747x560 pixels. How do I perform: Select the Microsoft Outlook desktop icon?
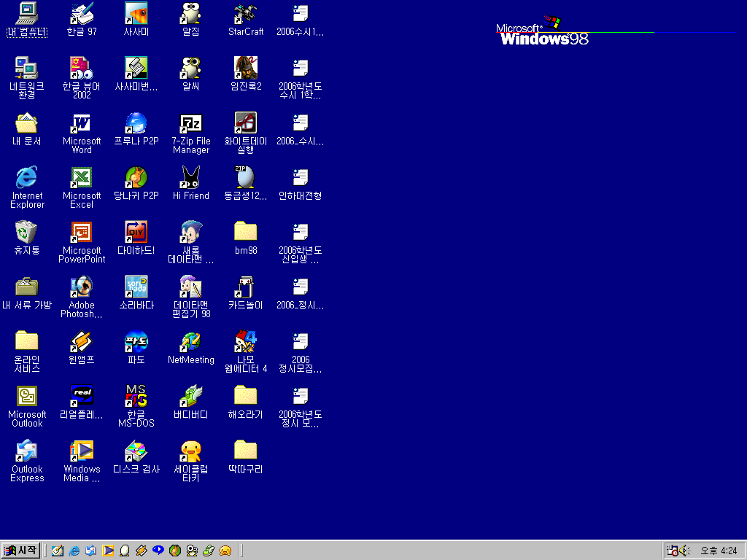(27, 406)
